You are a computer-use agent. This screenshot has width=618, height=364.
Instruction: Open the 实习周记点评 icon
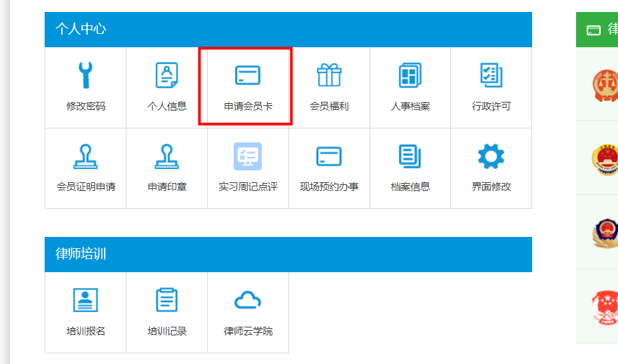pos(248,156)
